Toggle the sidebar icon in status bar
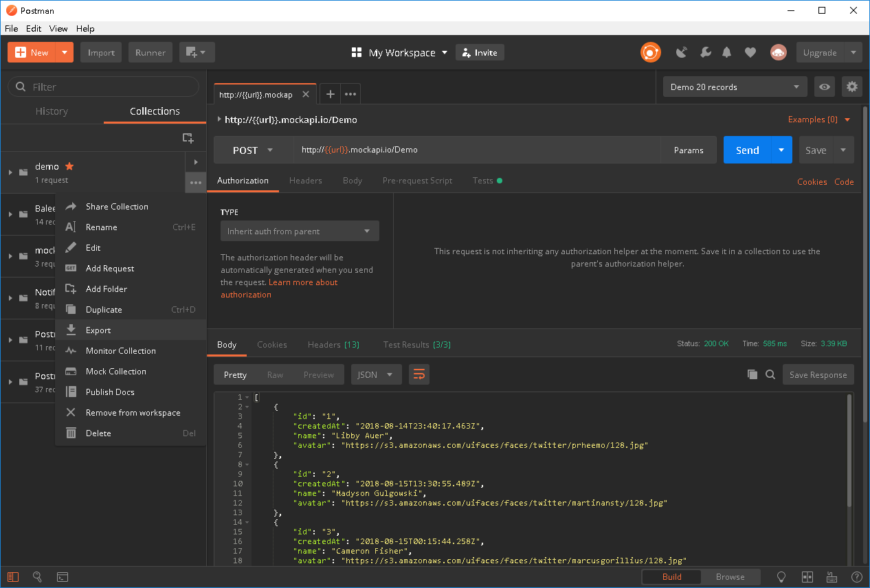Image resolution: width=870 pixels, height=588 pixels. pyautogui.click(x=13, y=577)
